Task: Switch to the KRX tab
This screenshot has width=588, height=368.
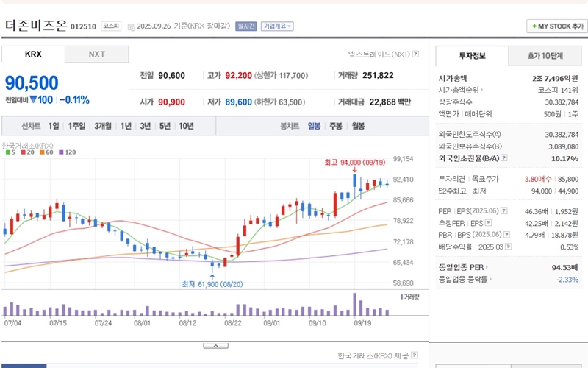Action: click(33, 54)
